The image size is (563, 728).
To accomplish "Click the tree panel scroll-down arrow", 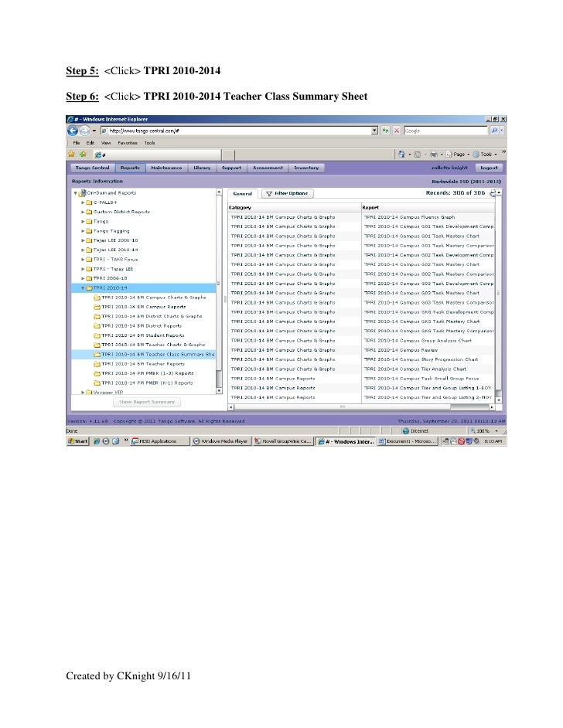I will [x=220, y=391].
